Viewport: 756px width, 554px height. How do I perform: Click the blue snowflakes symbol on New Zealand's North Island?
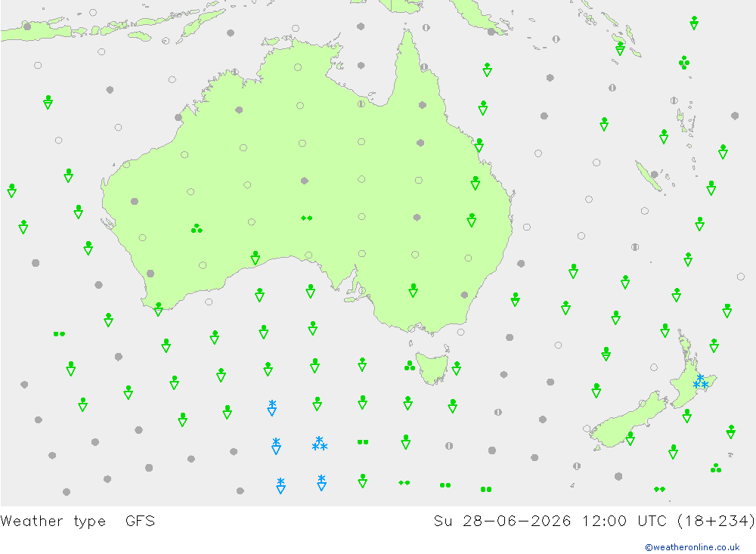pos(701,382)
